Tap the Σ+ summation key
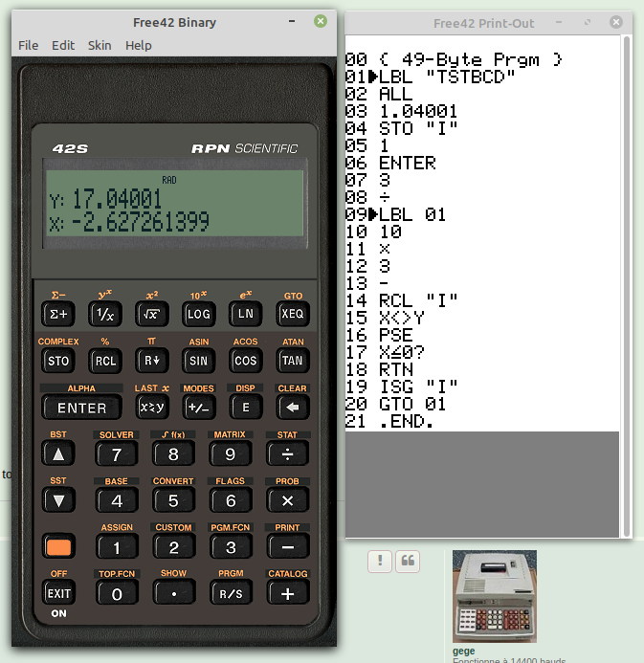 coord(58,314)
